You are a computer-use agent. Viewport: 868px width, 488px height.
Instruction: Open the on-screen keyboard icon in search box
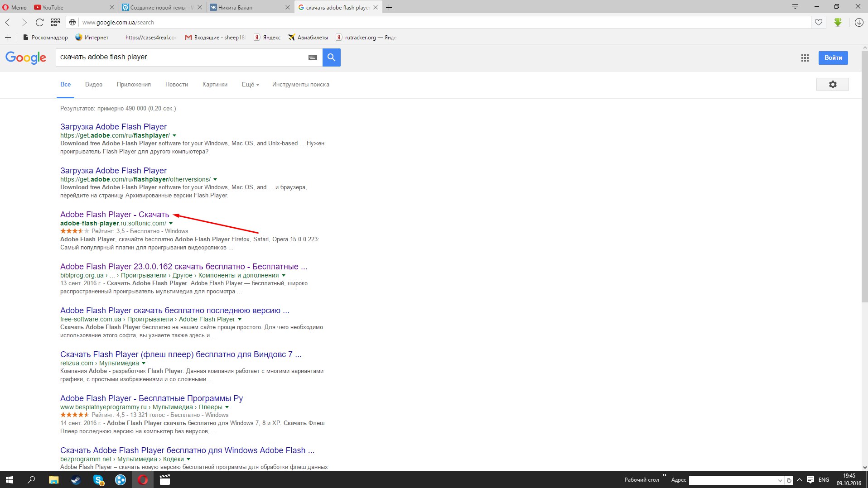coord(313,57)
